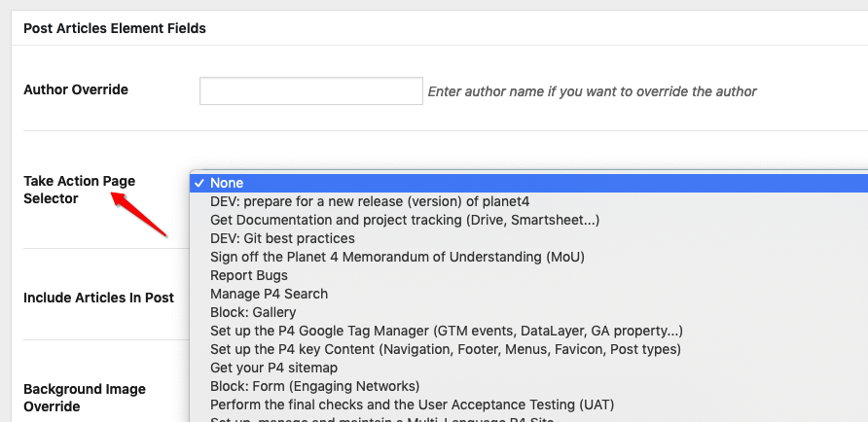The width and height of the screenshot is (868, 422).
Task: Select Get your P4 sitemap option
Action: coord(528,368)
